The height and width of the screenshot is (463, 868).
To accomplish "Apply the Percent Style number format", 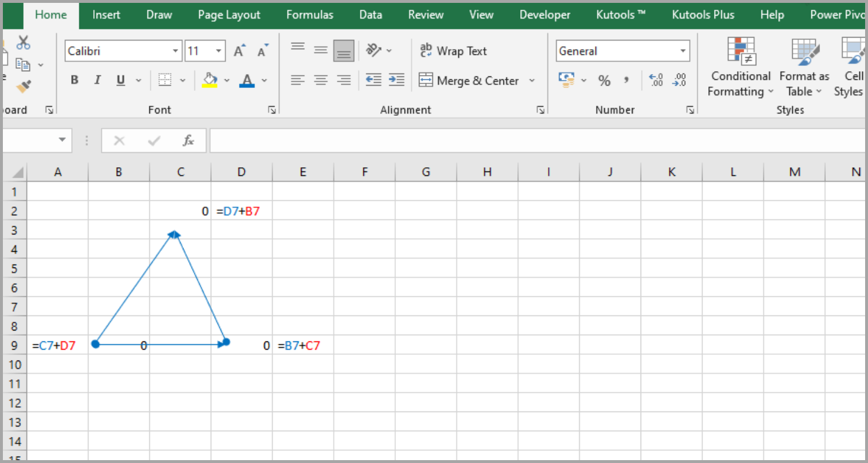I will point(604,80).
